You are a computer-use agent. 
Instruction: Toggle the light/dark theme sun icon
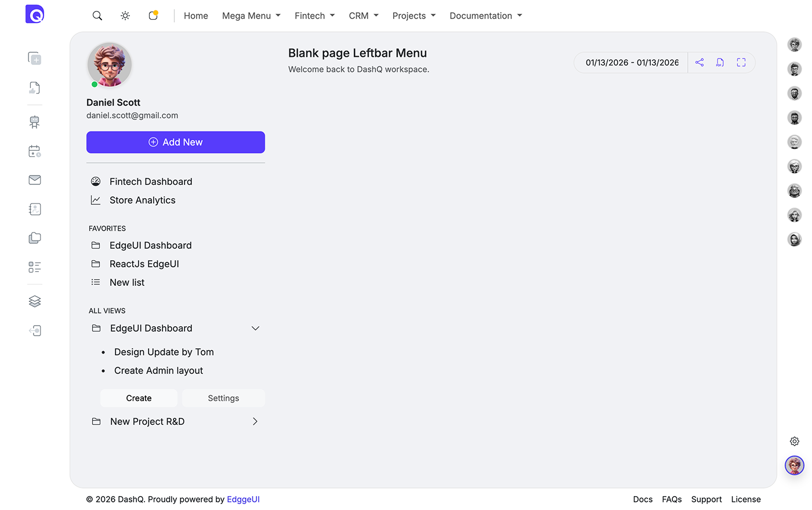tap(125, 16)
